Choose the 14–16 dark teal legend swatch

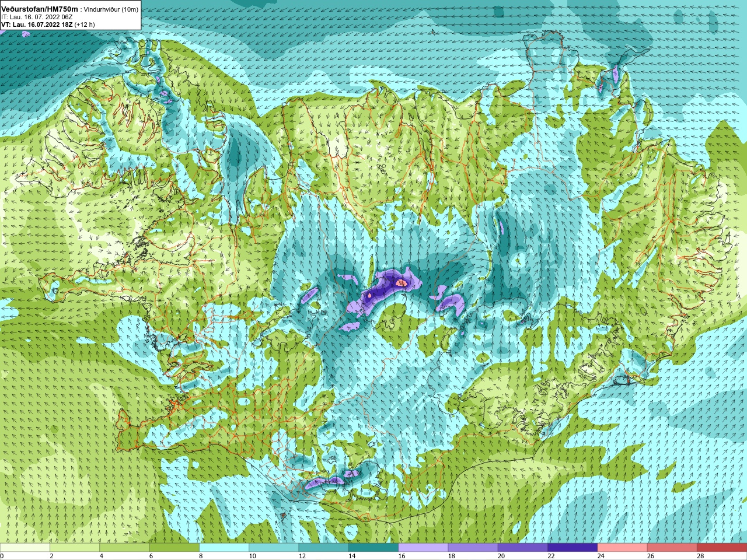point(373,548)
